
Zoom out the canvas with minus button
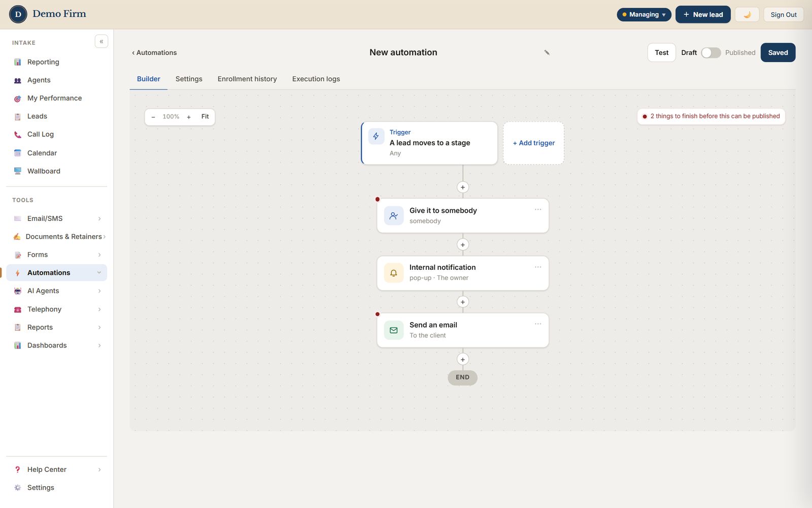153,117
